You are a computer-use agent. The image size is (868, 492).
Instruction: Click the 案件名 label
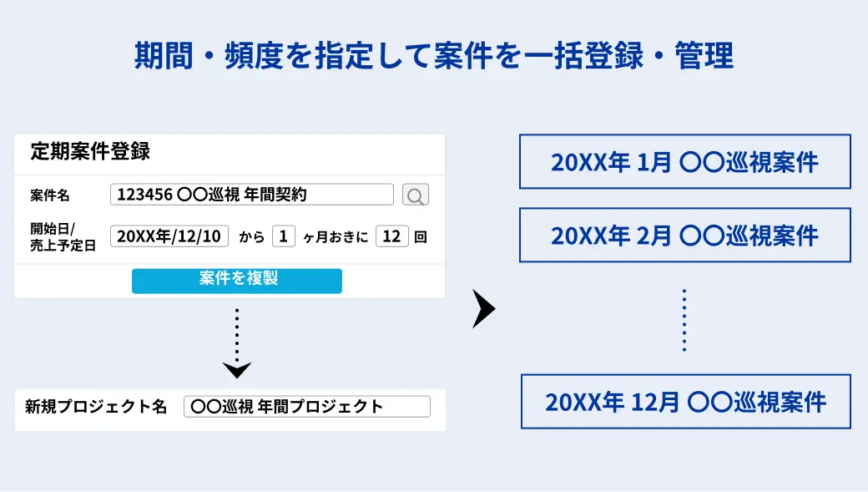(x=50, y=195)
